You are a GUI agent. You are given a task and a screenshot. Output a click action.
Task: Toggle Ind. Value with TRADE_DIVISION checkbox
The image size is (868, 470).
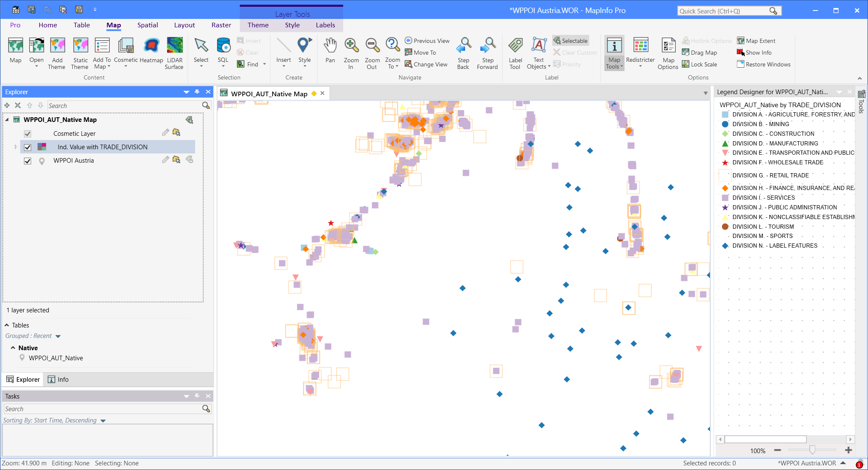point(28,147)
